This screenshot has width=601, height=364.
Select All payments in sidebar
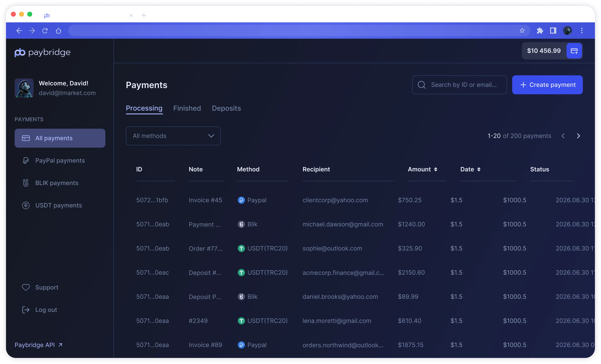tap(60, 138)
